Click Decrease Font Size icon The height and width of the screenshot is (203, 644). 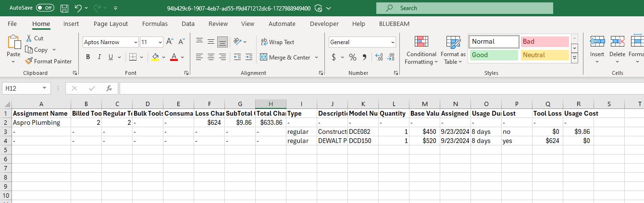click(x=182, y=42)
